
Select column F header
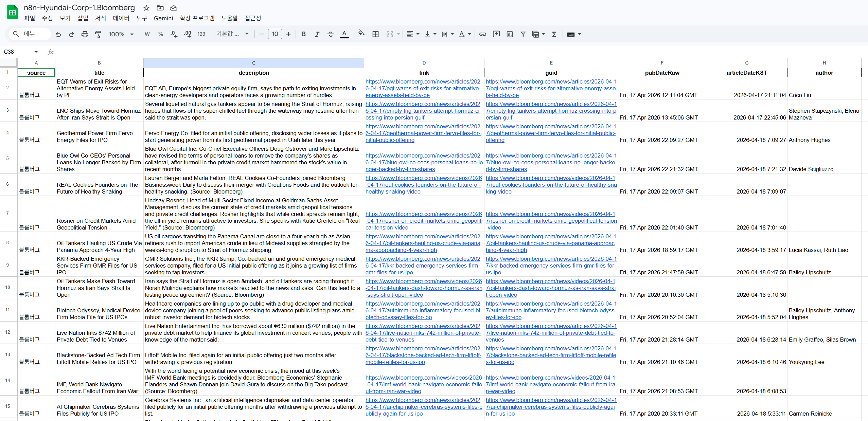pos(662,63)
